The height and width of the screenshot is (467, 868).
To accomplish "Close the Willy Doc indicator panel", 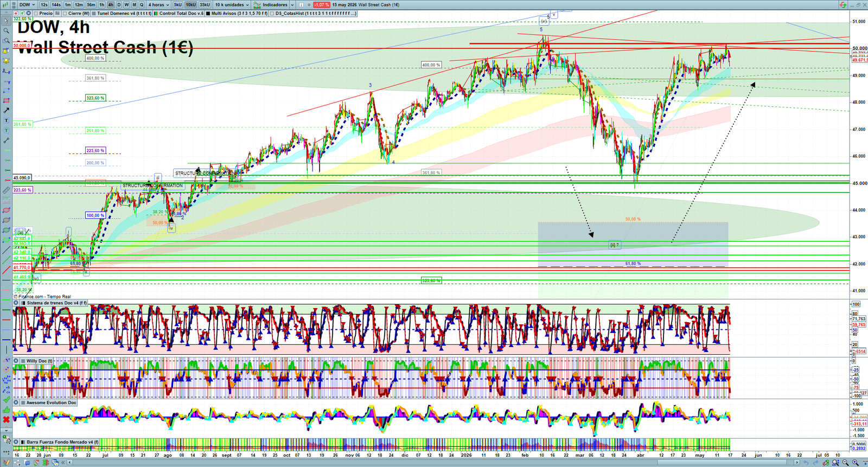I will coord(16,361).
